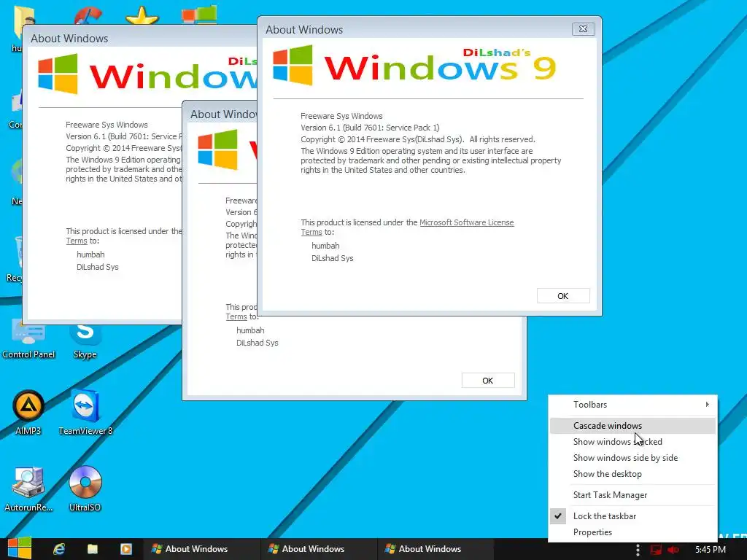Screen dimensions: 747x560
Task: Click OK in front About Windows dialog
Action: pyautogui.click(x=563, y=296)
